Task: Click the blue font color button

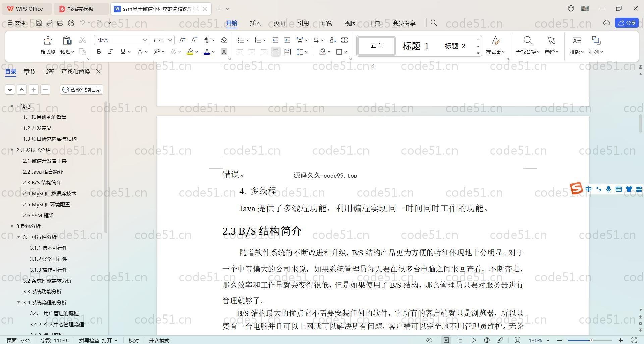Action: click(207, 52)
